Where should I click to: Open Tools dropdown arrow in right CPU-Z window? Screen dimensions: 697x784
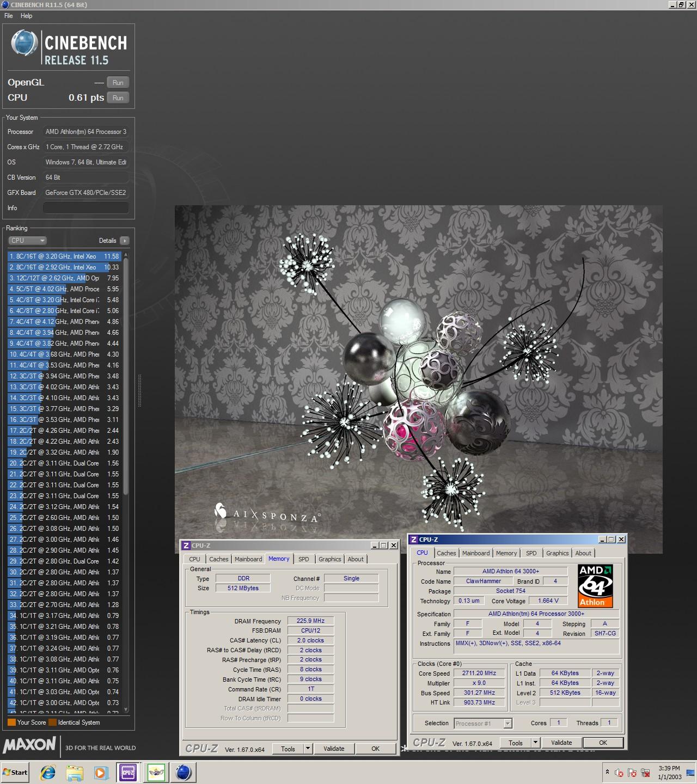click(x=535, y=743)
